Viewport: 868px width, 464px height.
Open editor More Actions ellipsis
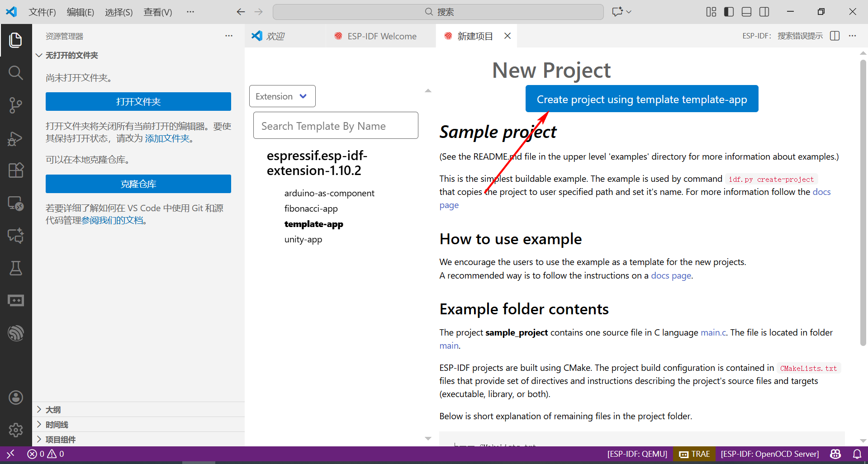[x=853, y=36]
